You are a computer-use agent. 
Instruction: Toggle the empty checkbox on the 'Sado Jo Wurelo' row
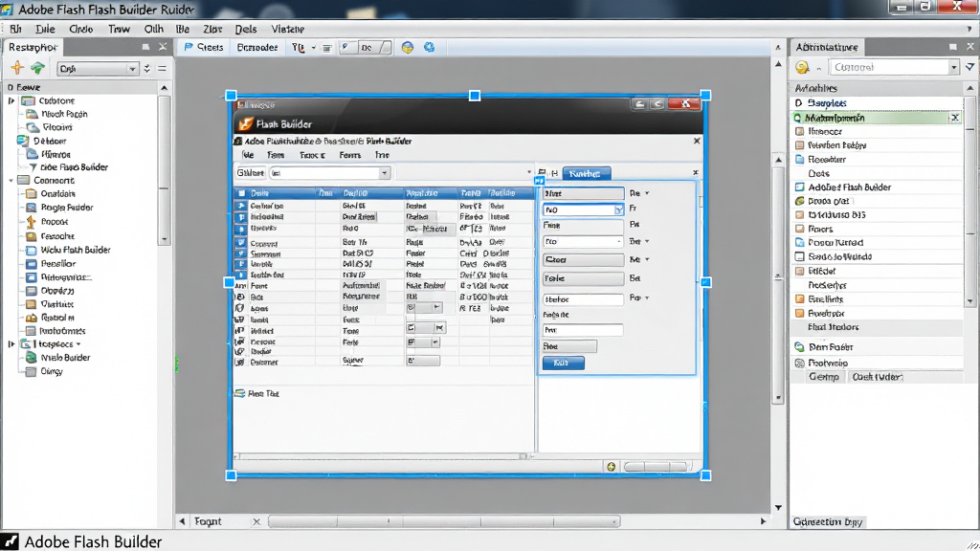(799, 256)
